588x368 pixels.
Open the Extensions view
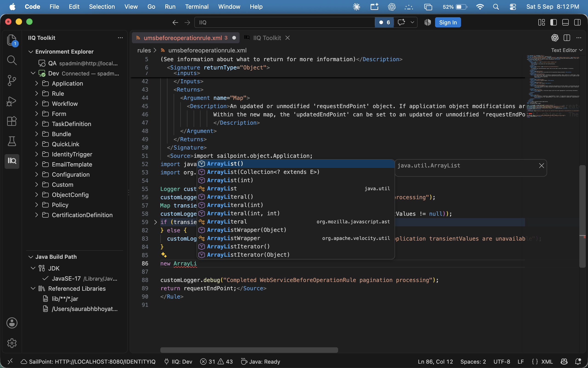coord(12,121)
